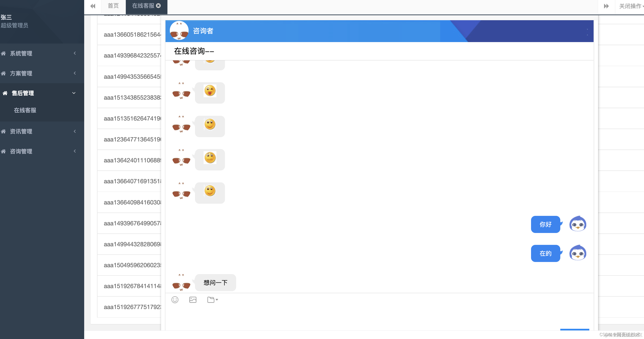Click the penguin avatar next to 你好
Screen dimensions: 644x339
coord(577,224)
